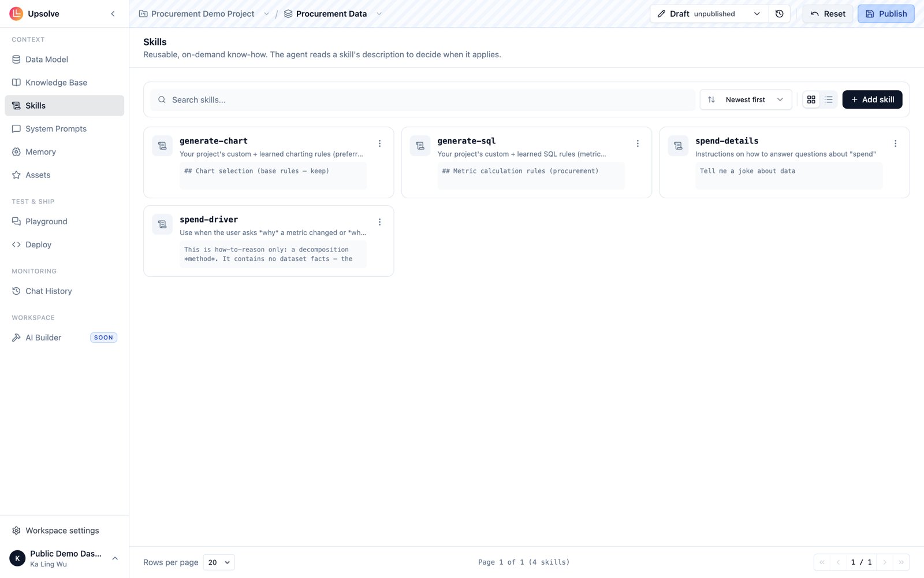Open the Assets section

(x=64, y=175)
